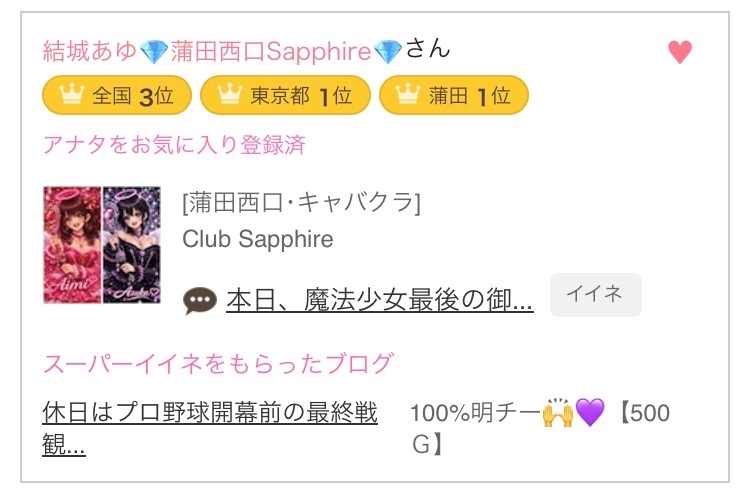Open the red Aimi profile thumbnail

point(72,245)
